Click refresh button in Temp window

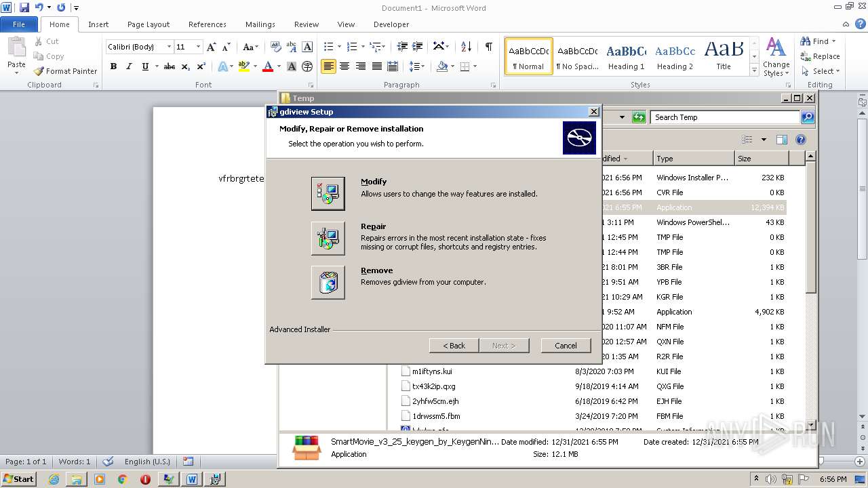(x=639, y=117)
